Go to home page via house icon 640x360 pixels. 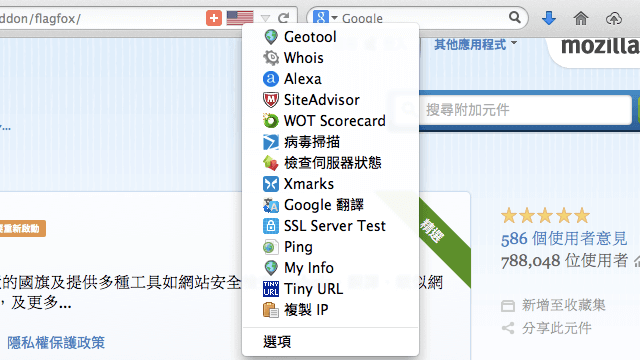(x=581, y=18)
